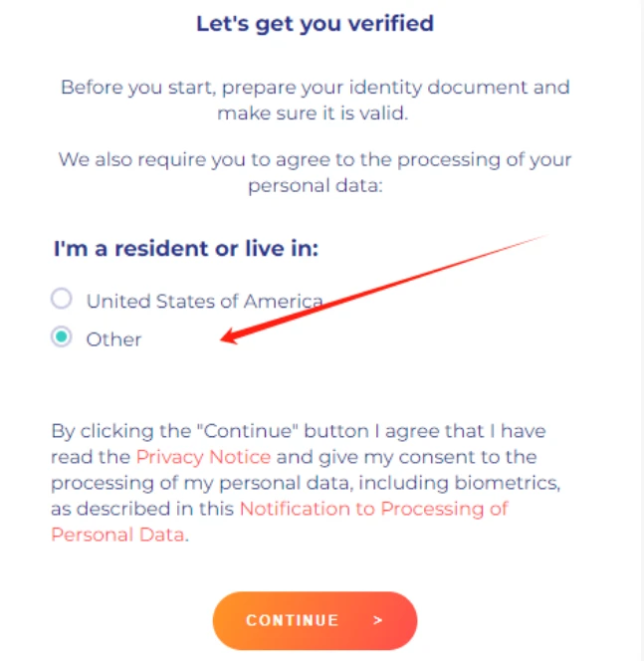
Task: Click the "Other" option label text
Action: [113, 339]
